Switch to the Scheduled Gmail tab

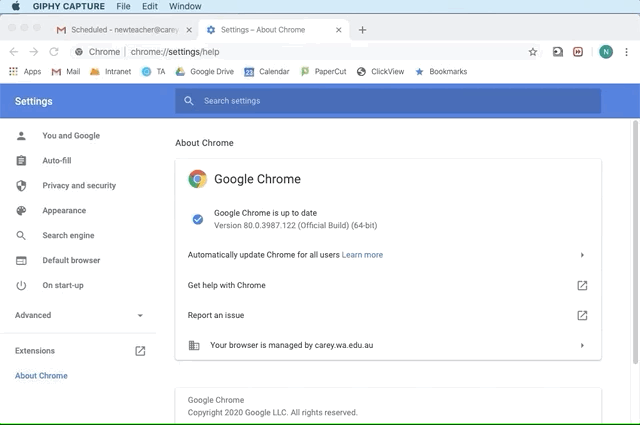[122, 30]
